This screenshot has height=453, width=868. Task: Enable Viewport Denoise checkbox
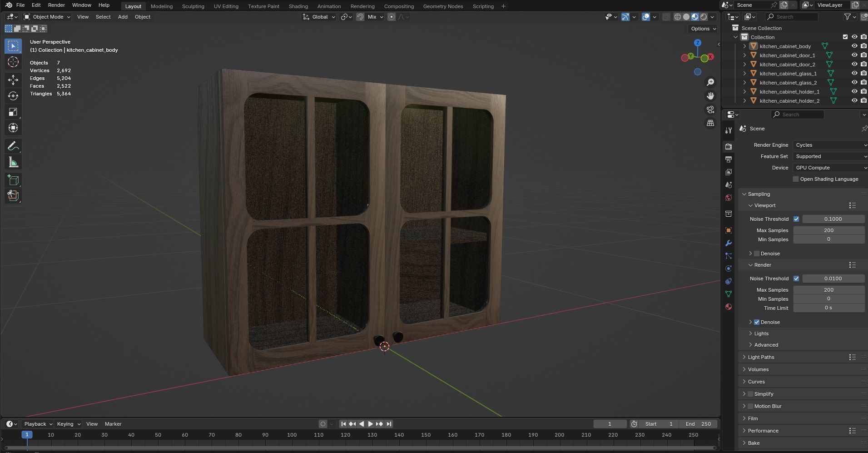[757, 254]
